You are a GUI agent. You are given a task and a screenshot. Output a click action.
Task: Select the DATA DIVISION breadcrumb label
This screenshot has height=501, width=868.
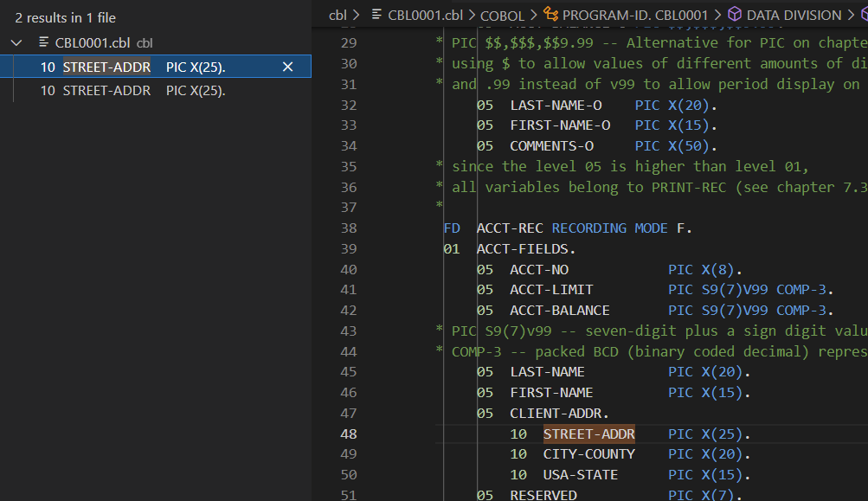(794, 15)
